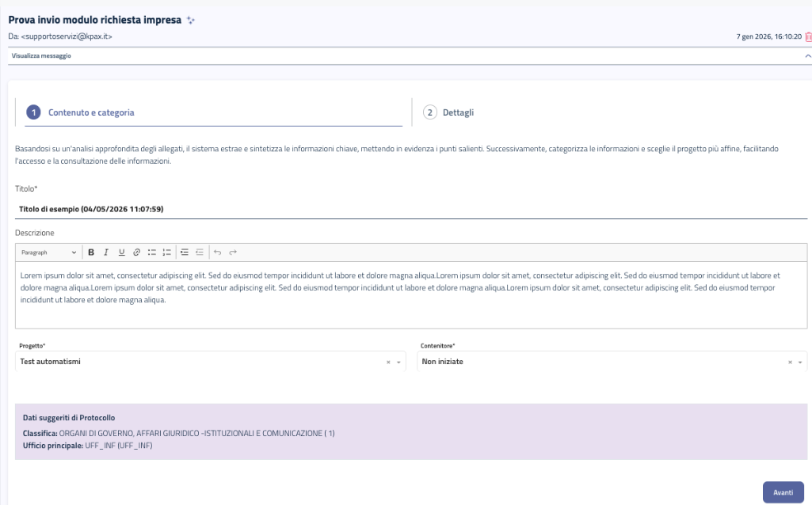Redo the last edit
Viewport: 812px width, 505px height.
[x=233, y=252]
